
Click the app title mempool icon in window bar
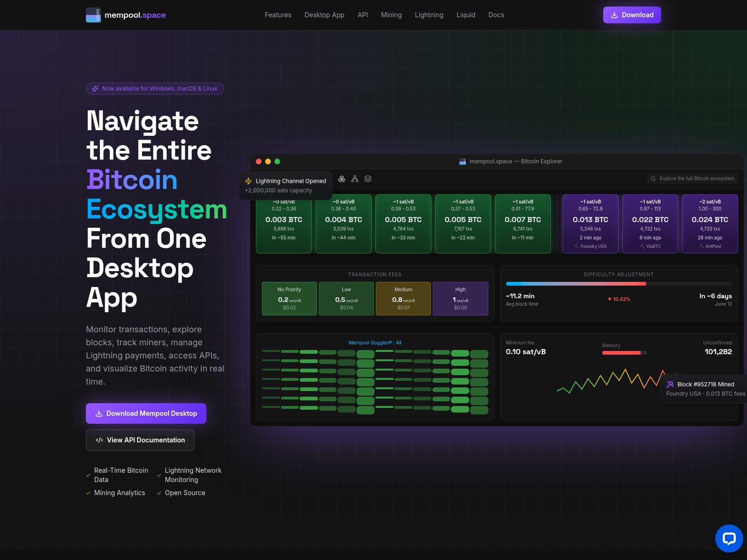pos(463,161)
